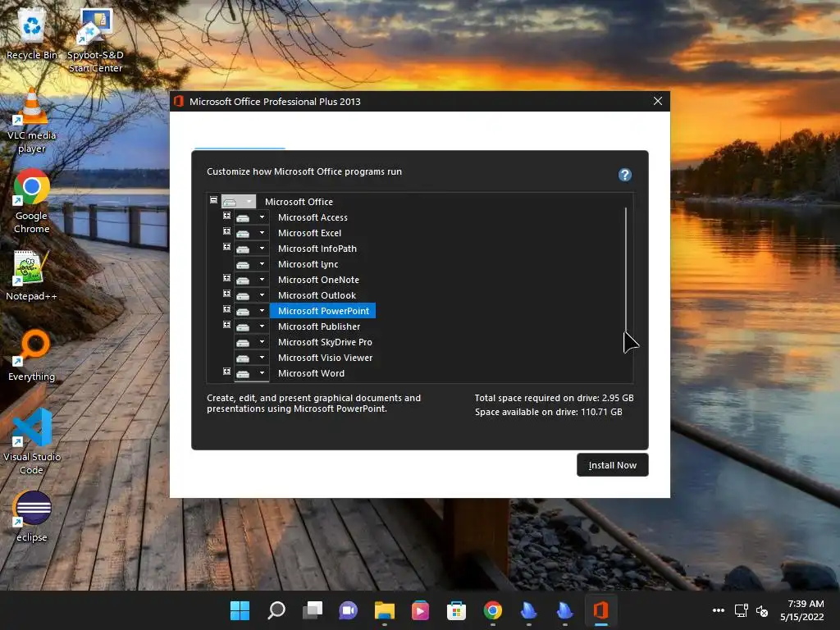Open File Explorer from taskbar
The width and height of the screenshot is (840, 630).
click(384, 610)
